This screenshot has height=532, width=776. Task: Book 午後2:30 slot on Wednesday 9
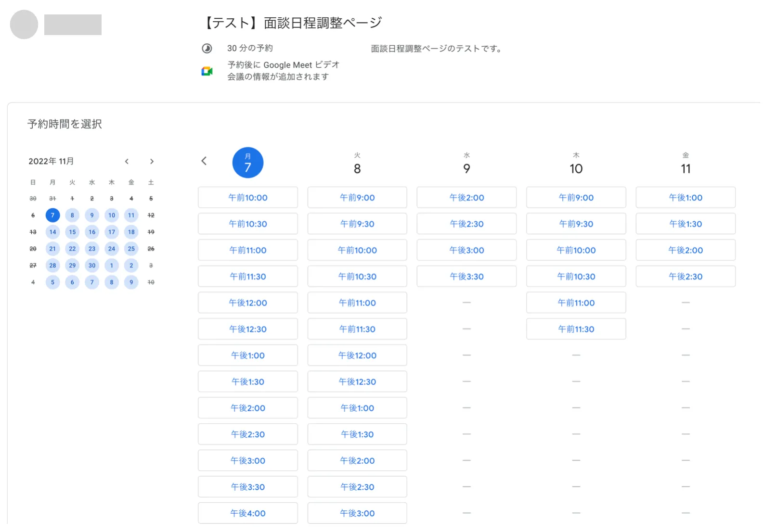[466, 224]
